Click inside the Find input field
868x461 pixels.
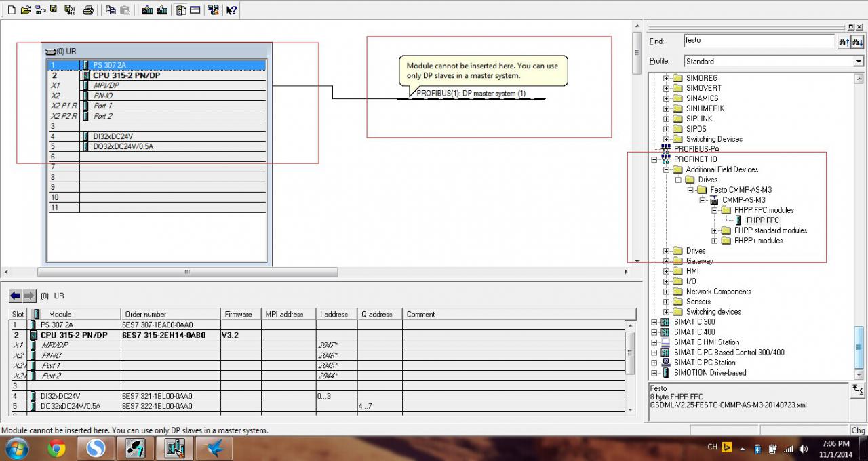[x=759, y=41]
